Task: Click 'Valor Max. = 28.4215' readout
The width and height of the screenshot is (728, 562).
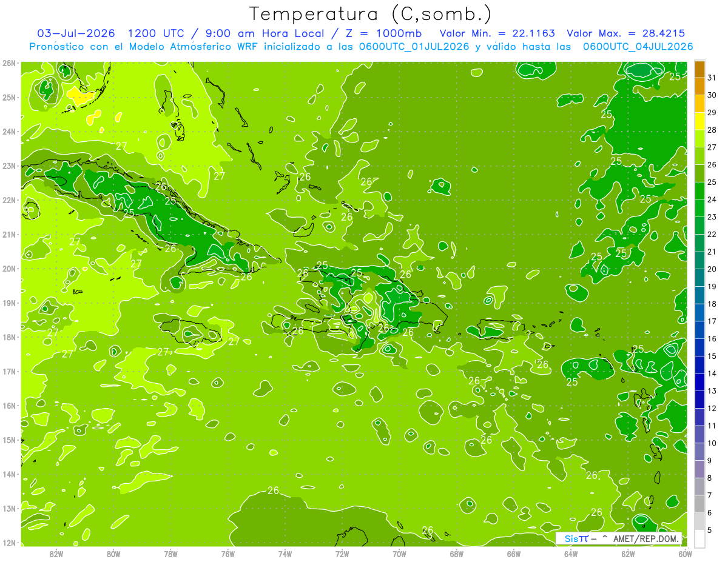Action: (626, 33)
